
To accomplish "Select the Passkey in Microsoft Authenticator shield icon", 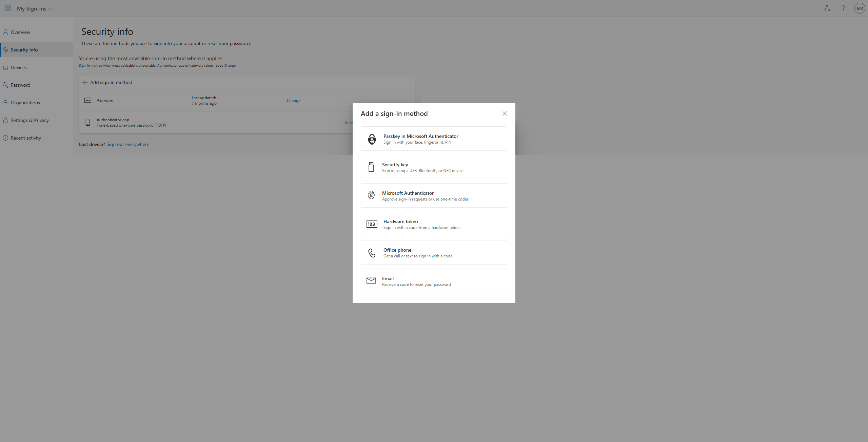I will [372, 139].
